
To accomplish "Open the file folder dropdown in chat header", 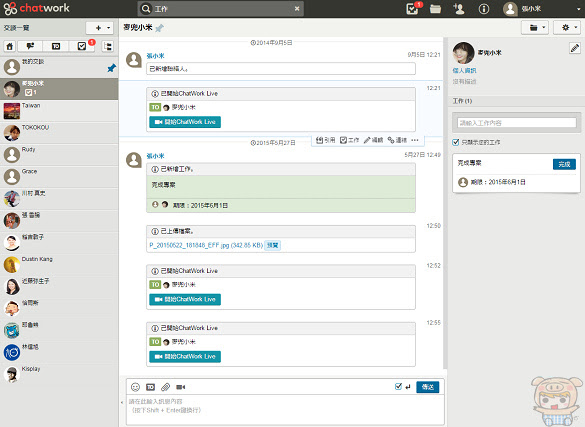I will tap(534, 28).
